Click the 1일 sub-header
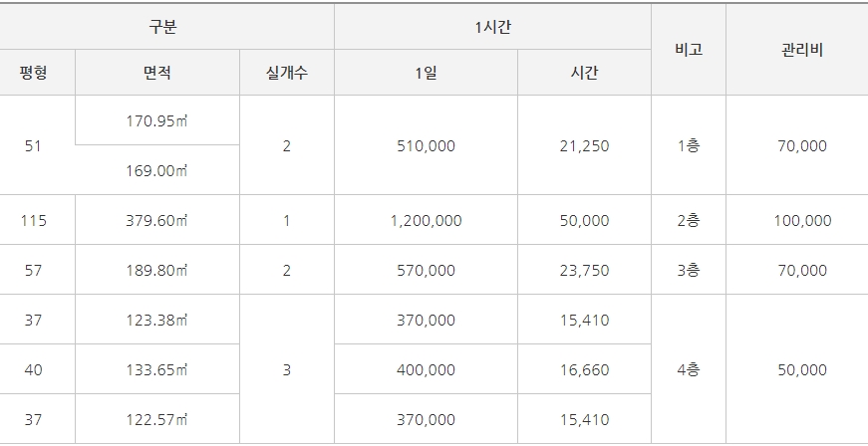 [x=426, y=73]
